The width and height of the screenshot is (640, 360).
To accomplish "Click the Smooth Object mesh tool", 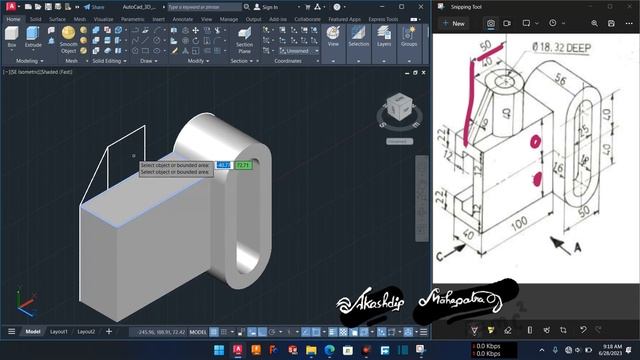I will tap(68, 40).
